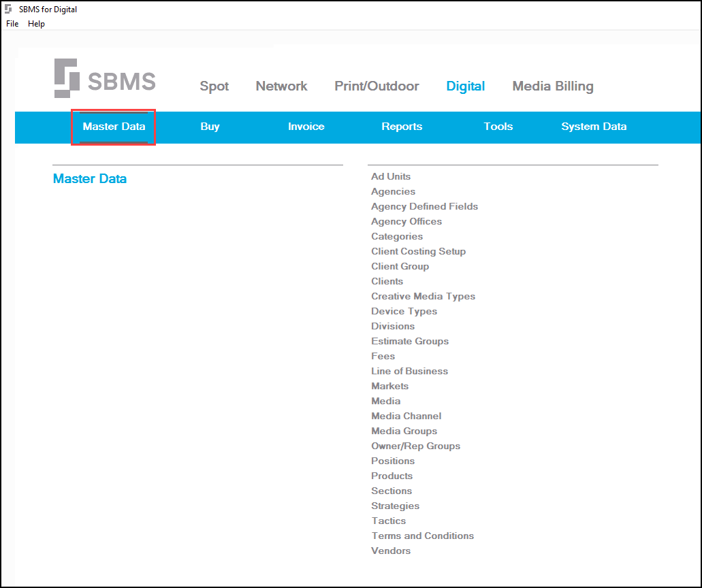
Task: Click the SBMS logo icon
Action: tap(67, 77)
